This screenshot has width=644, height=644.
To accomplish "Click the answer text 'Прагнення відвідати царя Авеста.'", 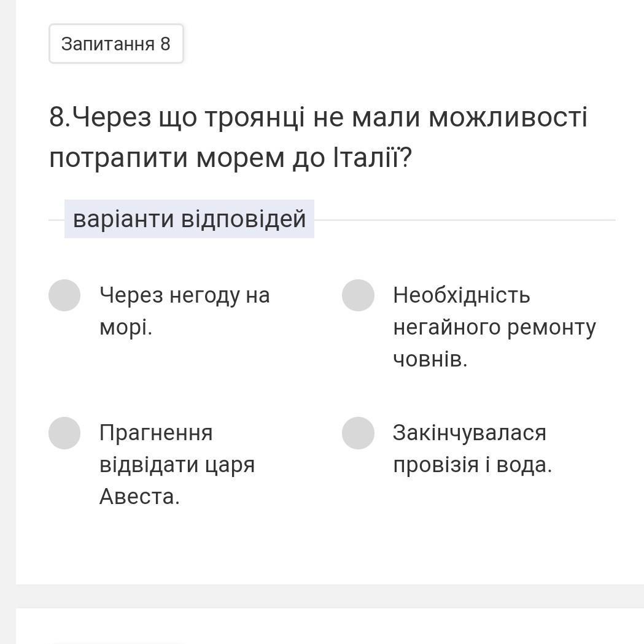I will [x=177, y=465].
